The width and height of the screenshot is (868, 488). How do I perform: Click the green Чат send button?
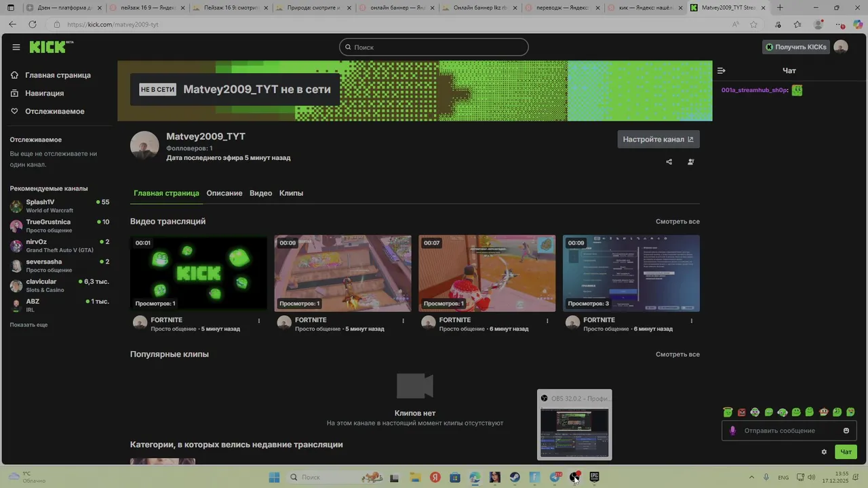846,452
